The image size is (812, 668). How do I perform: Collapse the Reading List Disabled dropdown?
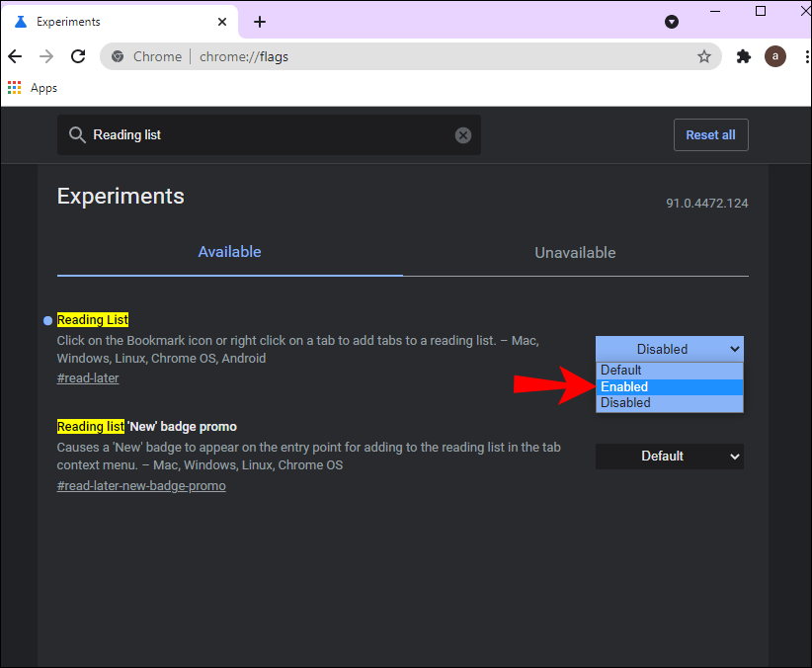tap(670, 349)
